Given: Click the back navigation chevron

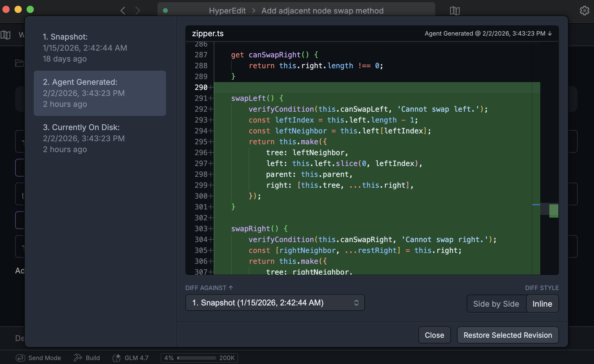Looking at the screenshot, I should [123, 10].
